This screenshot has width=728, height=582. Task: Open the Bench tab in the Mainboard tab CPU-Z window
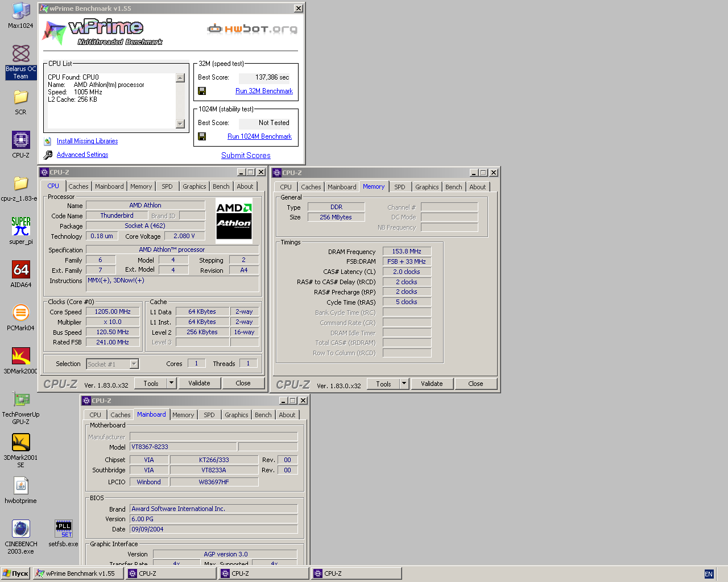[x=263, y=415]
